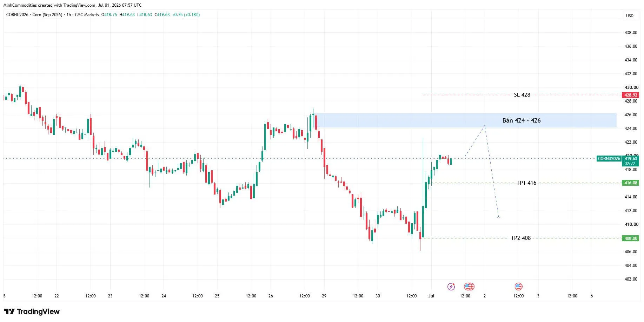Viewport: 644px width, 322px height.
Task: Click the CMC Markets source label
Action: (x=87, y=15)
